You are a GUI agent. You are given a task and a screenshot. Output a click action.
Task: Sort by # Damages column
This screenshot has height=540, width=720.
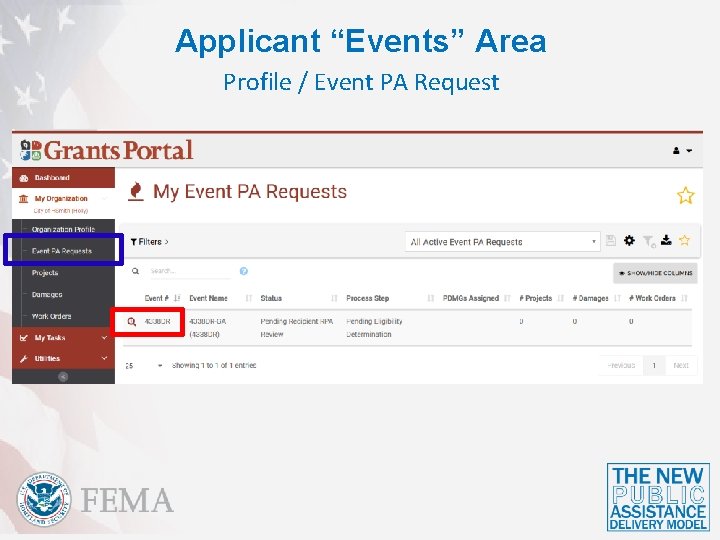(596, 298)
